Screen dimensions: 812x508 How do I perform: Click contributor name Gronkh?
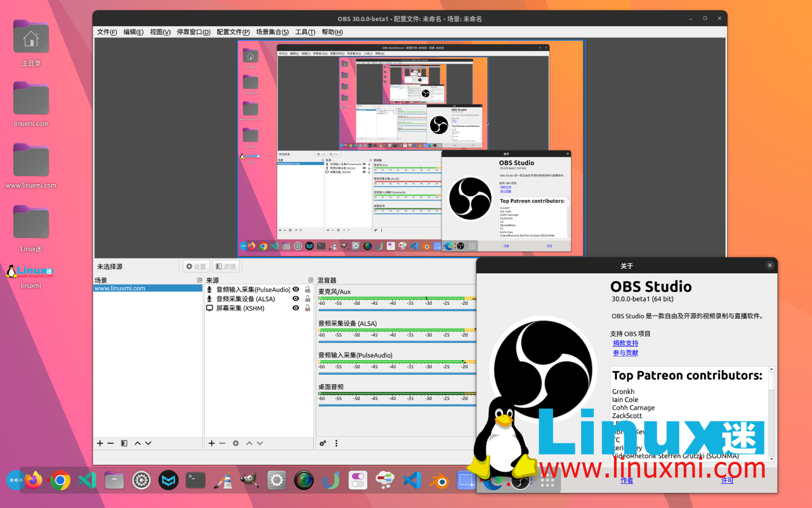[623, 392]
